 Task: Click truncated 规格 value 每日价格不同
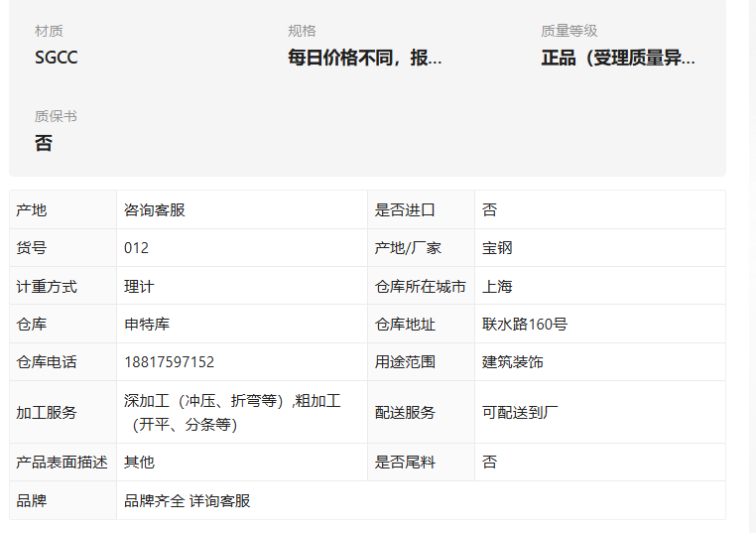[364, 58]
